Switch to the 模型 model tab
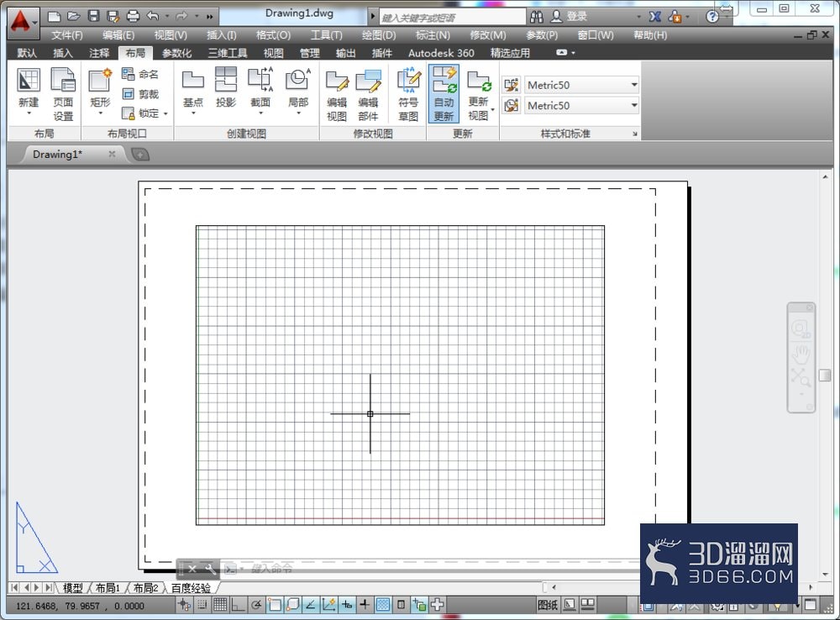Viewport: 840px width, 620px height. click(73, 588)
